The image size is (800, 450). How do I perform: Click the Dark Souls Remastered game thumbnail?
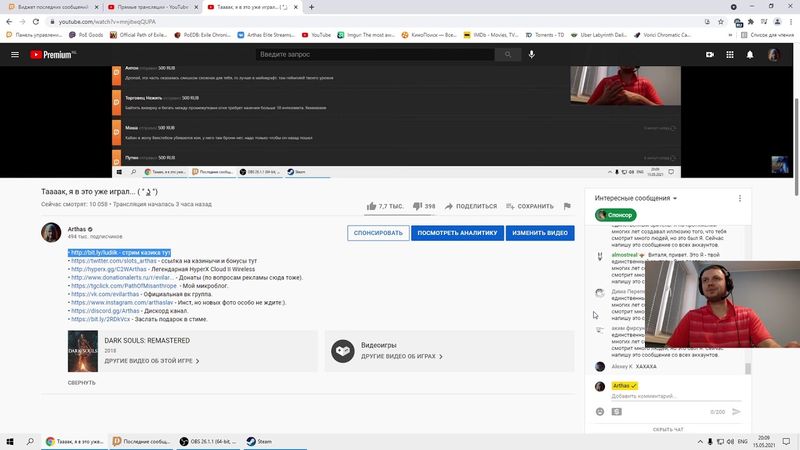(84, 352)
